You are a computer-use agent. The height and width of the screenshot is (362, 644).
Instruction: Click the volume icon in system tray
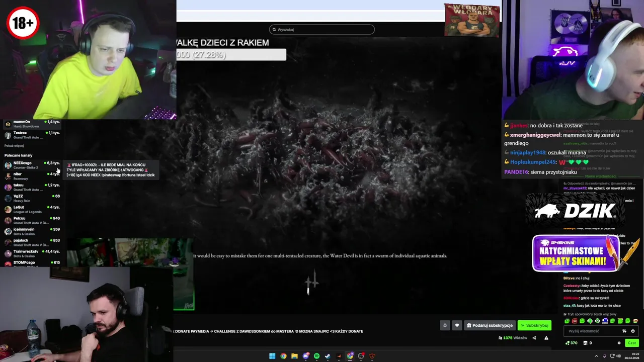618,356
